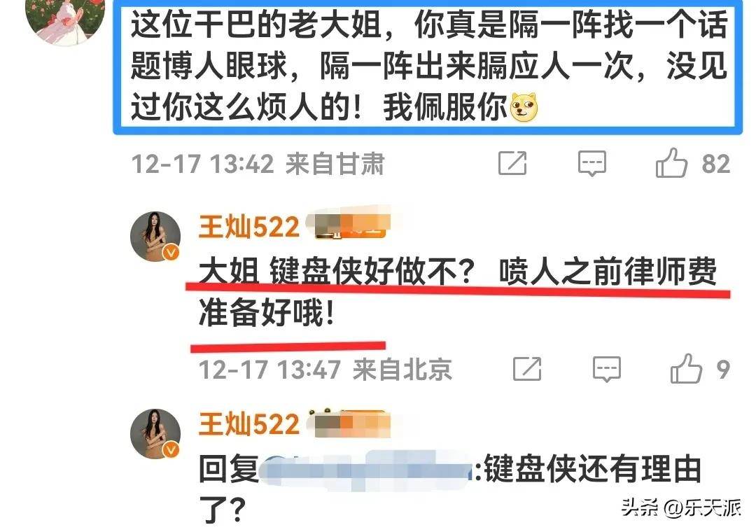This screenshot has width=756, height=532.
Task: Tap the repost icon on the 13:47 reply
Action: point(527,370)
